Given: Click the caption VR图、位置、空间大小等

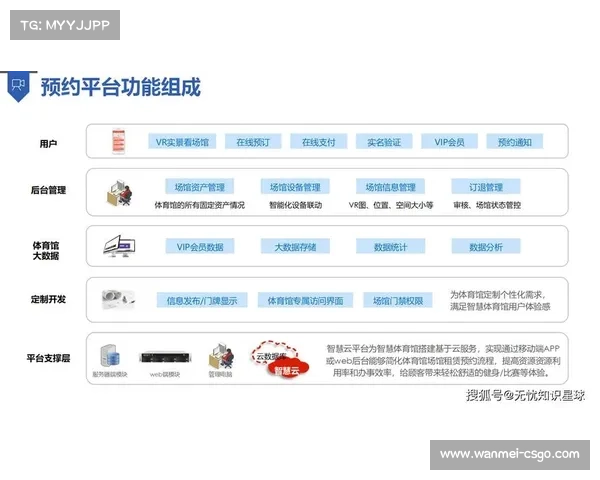Looking at the screenshot, I should pyautogui.click(x=391, y=205).
